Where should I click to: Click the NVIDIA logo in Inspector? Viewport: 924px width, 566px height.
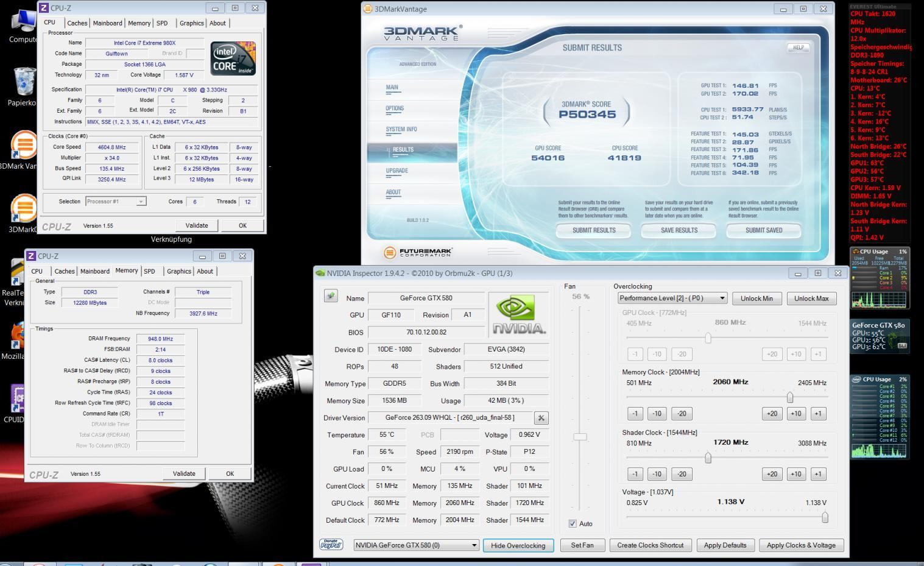(520, 315)
